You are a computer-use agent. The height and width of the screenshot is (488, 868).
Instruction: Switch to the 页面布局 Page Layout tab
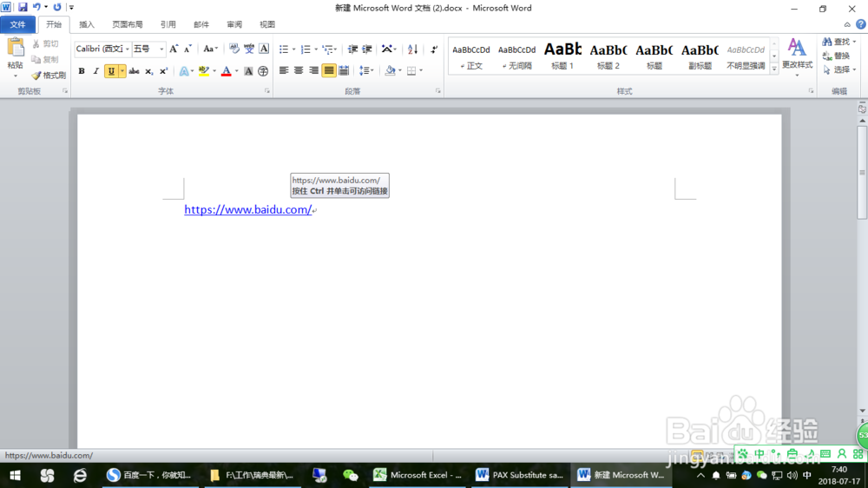(128, 24)
